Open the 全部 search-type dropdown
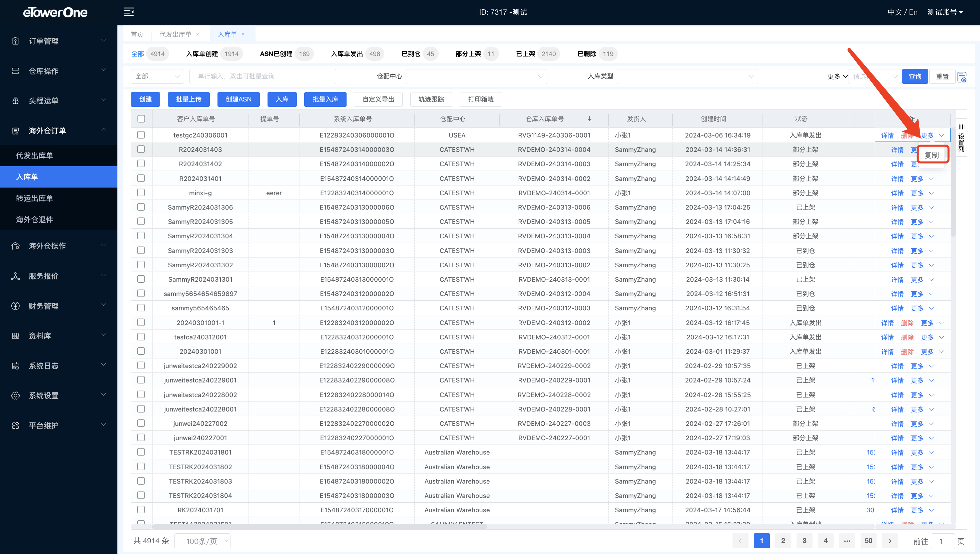The height and width of the screenshot is (554, 980). (x=157, y=76)
